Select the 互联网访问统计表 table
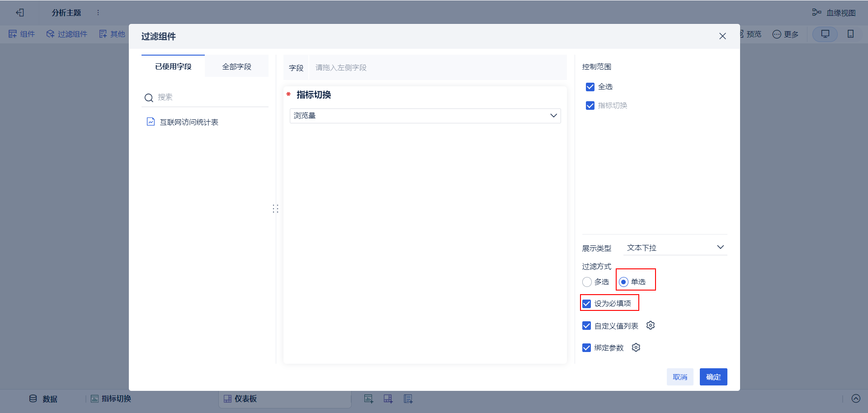868x413 pixels. [182, 122]
